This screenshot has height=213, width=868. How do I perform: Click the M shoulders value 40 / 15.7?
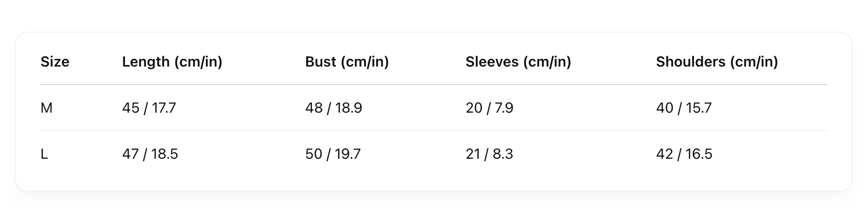pos(684,108)
